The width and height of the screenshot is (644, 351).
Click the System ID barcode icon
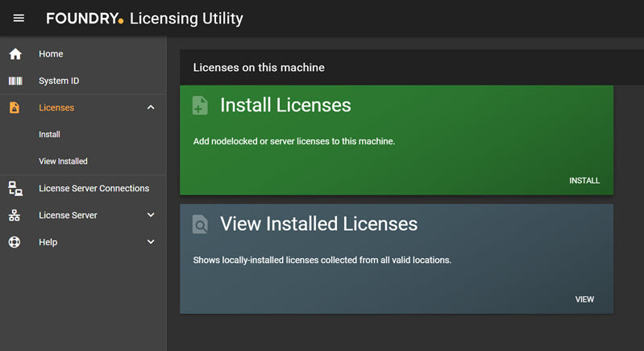(x=15, y=81)
